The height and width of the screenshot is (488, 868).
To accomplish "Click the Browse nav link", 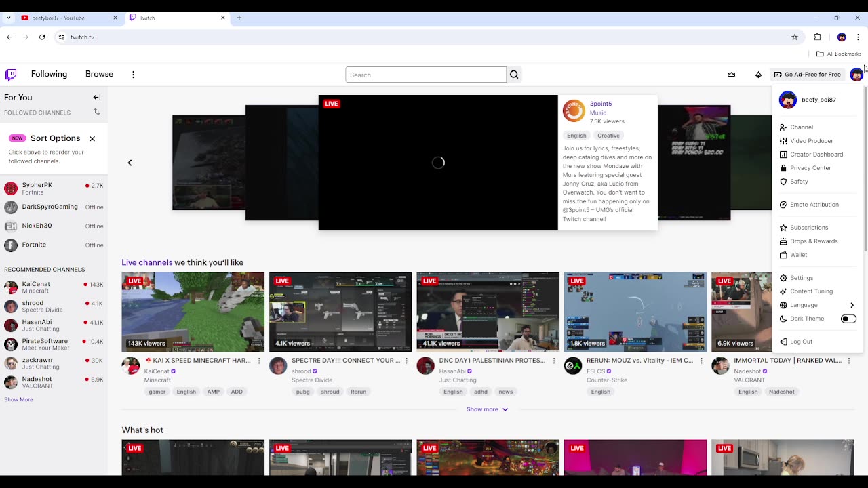I will pos(99,74).
